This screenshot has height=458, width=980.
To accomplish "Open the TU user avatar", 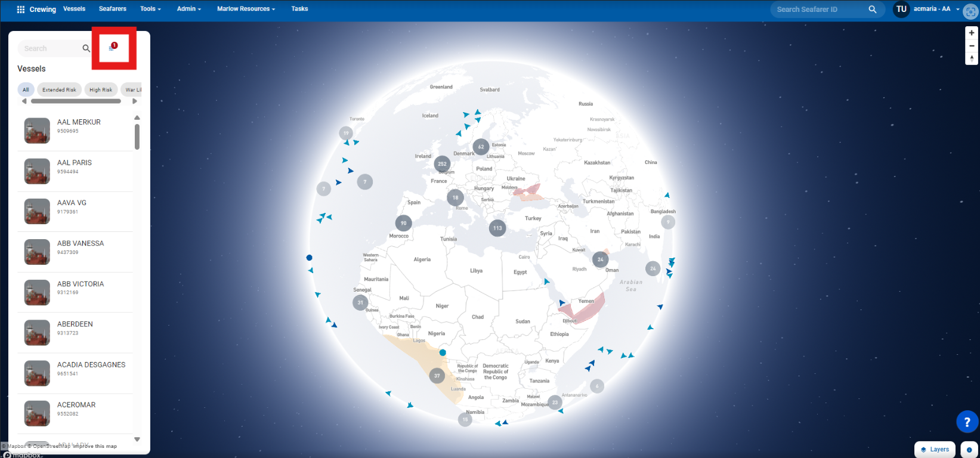I will tap(901, 9).
